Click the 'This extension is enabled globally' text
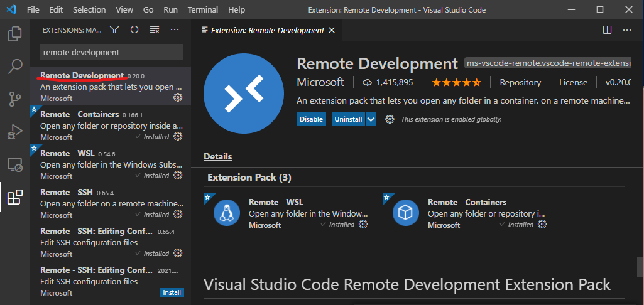The image size is (644, 305). [x=451, y=119]
